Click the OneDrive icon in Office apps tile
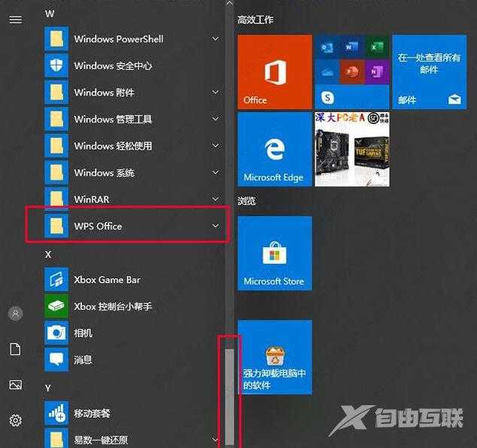The width and height of the screenshot is (477, 448). 327,72
